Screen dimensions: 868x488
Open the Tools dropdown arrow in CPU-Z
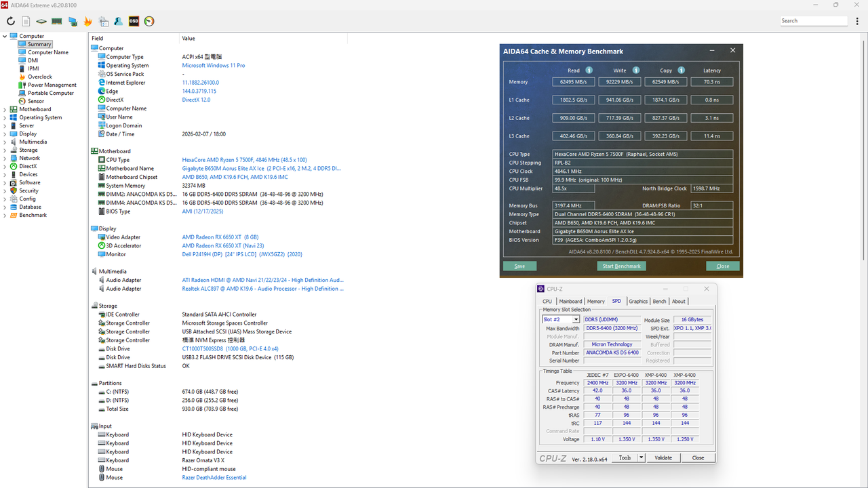[x=641, y=457]
